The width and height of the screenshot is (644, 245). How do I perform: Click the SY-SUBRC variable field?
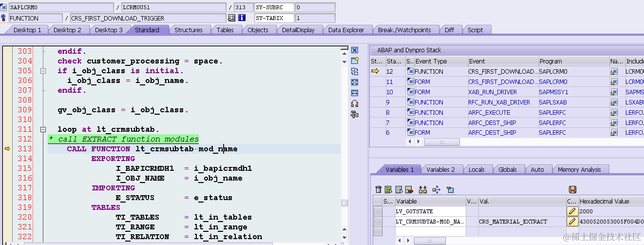[275, 7]
